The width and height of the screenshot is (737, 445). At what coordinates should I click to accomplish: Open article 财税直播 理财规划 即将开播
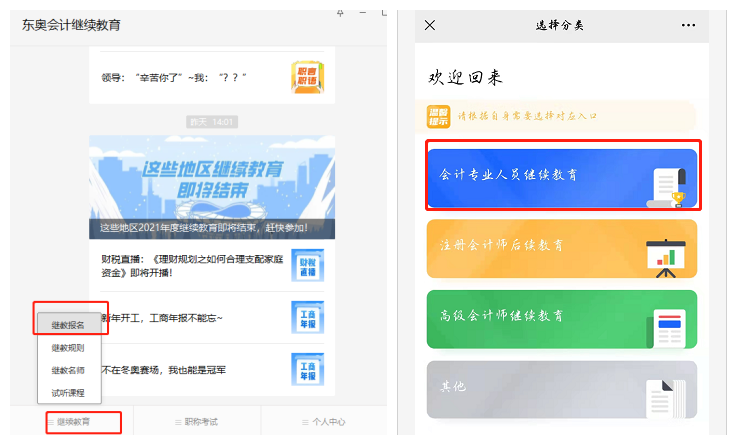pyautogui.click(x=192, y=266)
